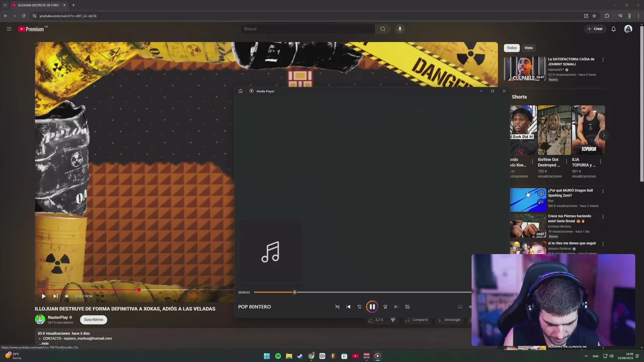Start voice search with microphone icon
Image resolution: width=644 pixels, height=362 pixels.
(x=400, y=29)
